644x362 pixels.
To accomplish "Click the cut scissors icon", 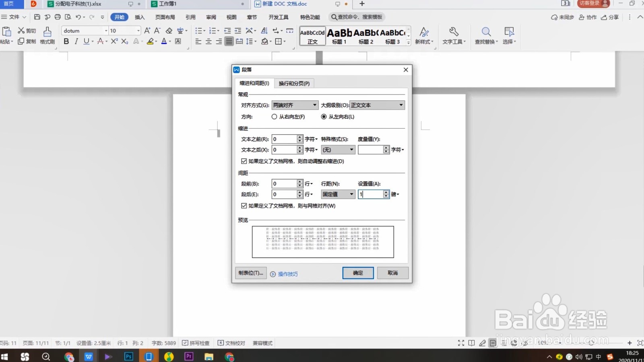I will [x=21, y=31].
